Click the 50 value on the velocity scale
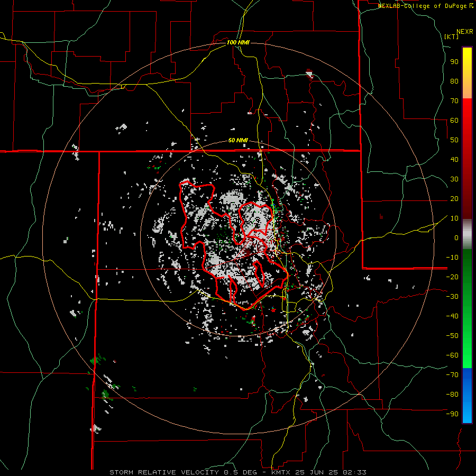Screen dimensions: 476x476 (454, 140)
